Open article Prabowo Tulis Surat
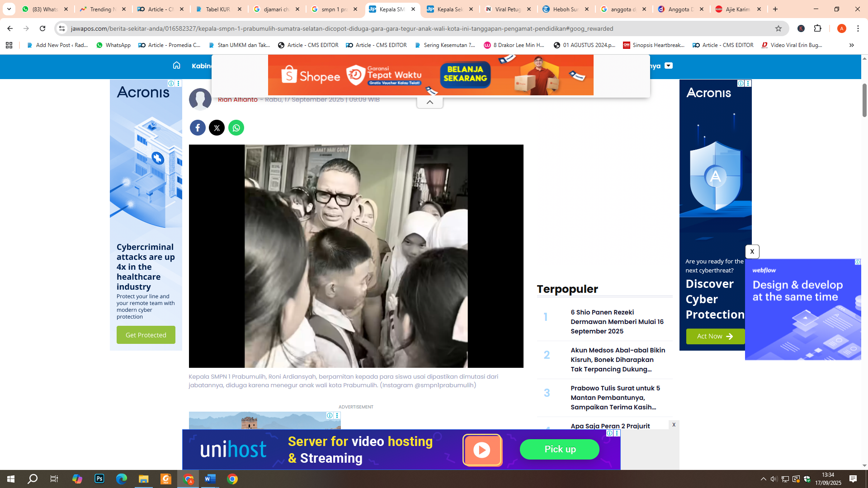 [x=615, y=398]
